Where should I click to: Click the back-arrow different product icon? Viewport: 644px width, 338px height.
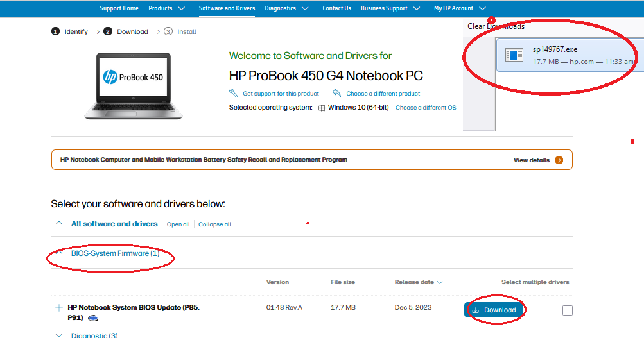click(337, 93)
